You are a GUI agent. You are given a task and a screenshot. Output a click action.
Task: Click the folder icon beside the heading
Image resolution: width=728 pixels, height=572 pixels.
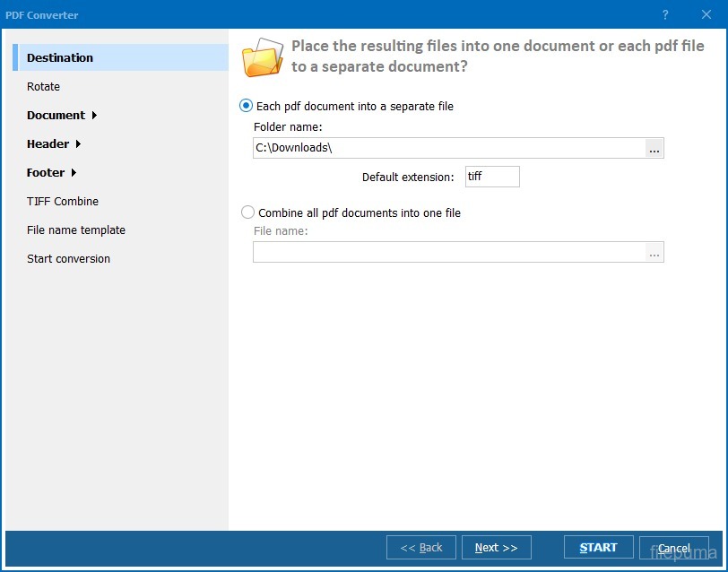coord(263,57)
